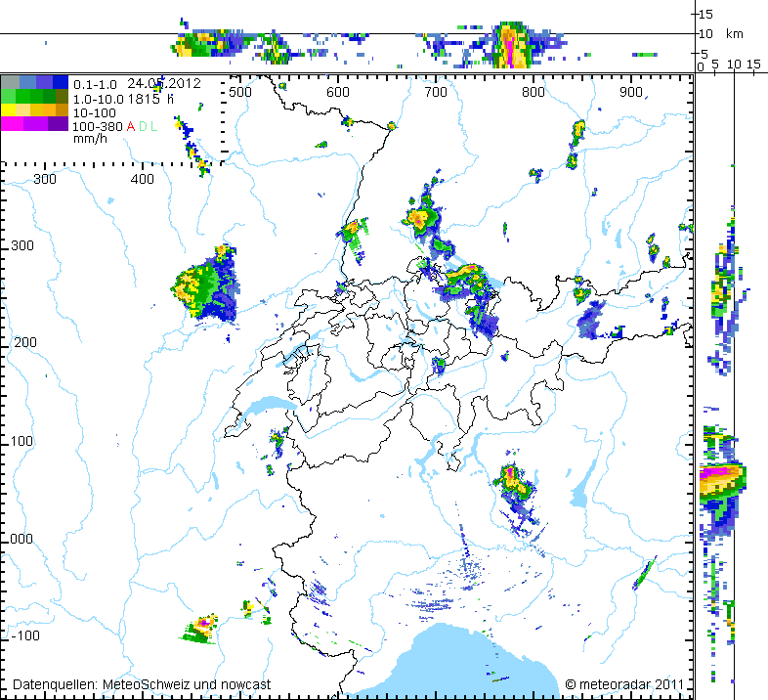Click the '0' origin label of the height scale

coord(701,67)
